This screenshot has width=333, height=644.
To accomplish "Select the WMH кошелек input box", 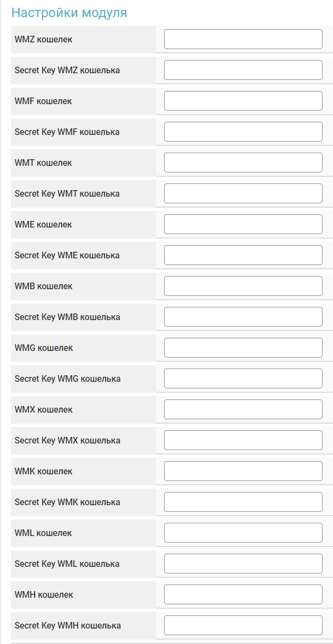I will pyautogui.click(x=243, y=594).
